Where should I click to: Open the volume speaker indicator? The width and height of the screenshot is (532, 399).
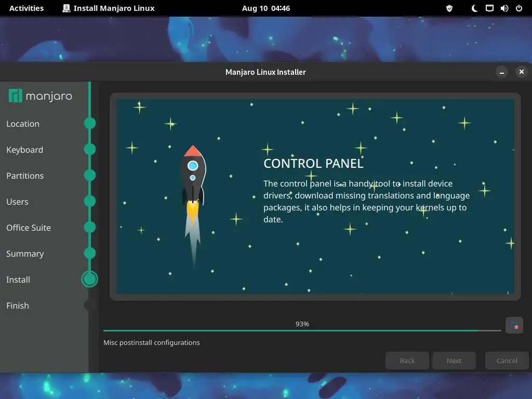504,8
